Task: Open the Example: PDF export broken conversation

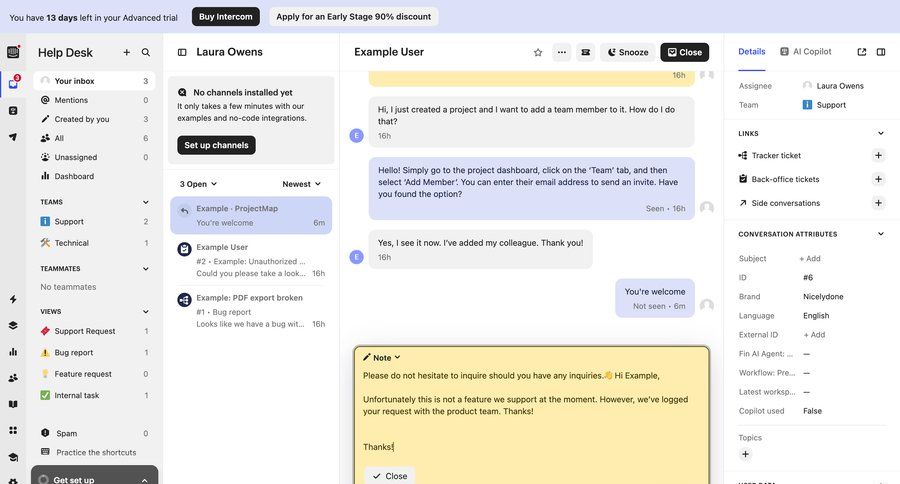Action: [251, 311]
